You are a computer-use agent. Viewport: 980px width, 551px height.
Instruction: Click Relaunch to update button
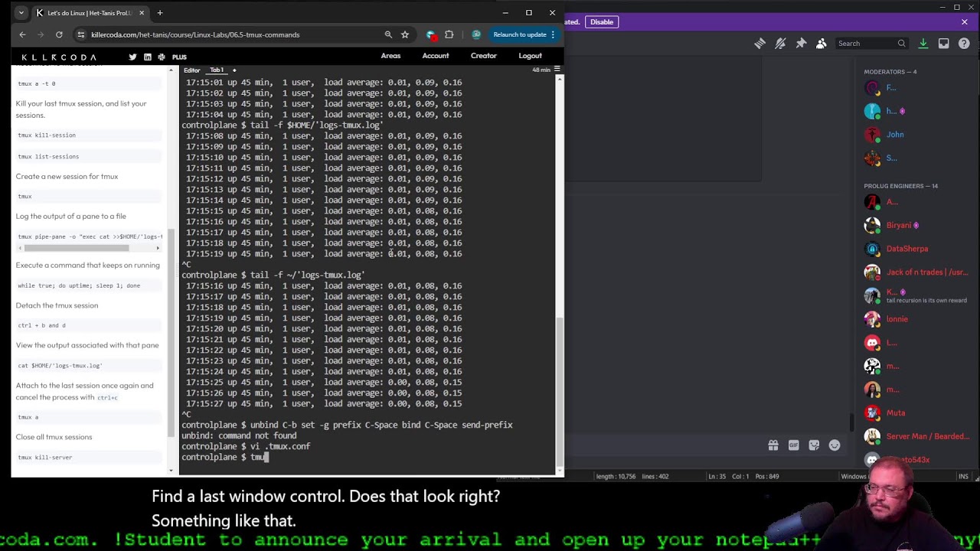click(x=520, y=34)
